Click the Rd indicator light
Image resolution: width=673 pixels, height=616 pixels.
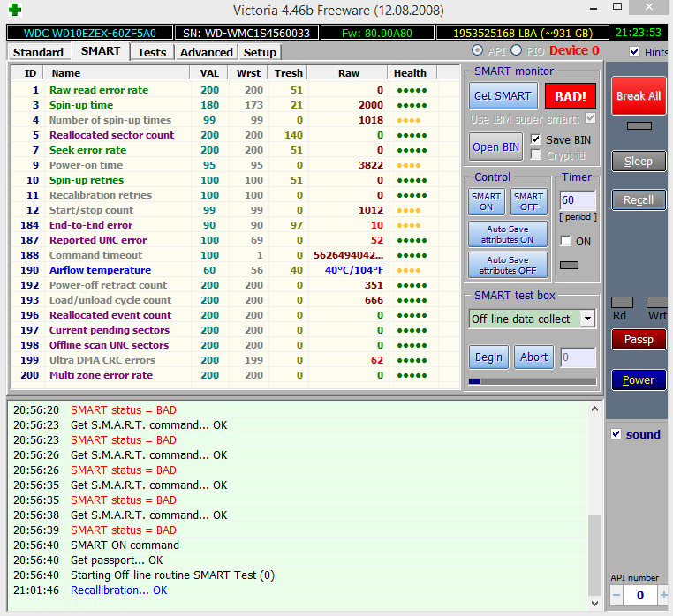[x=622, y=302]
